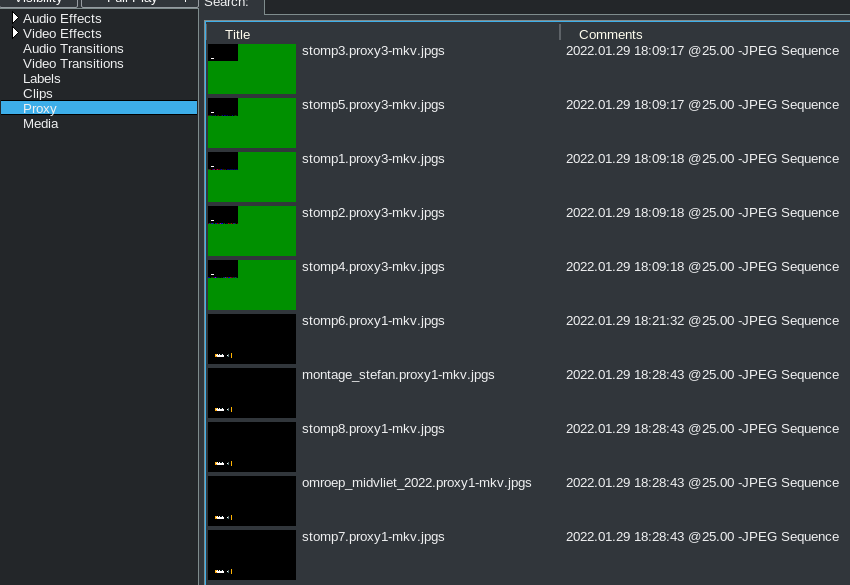This screenshot has height=585, width=850.
Task: Expand the Video Effects folder arrow
Action: (x=15, y=33)
